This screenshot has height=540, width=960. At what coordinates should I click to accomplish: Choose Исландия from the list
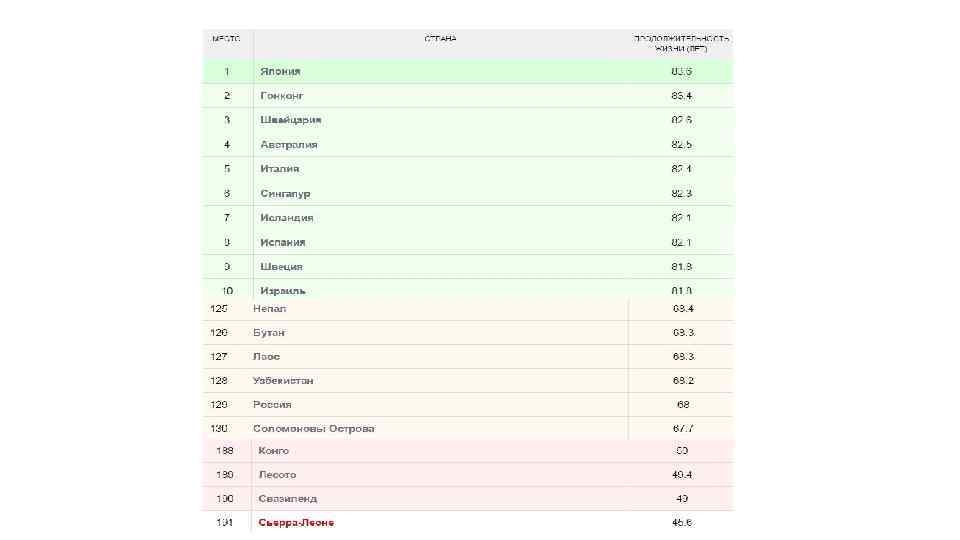[286, 218]
